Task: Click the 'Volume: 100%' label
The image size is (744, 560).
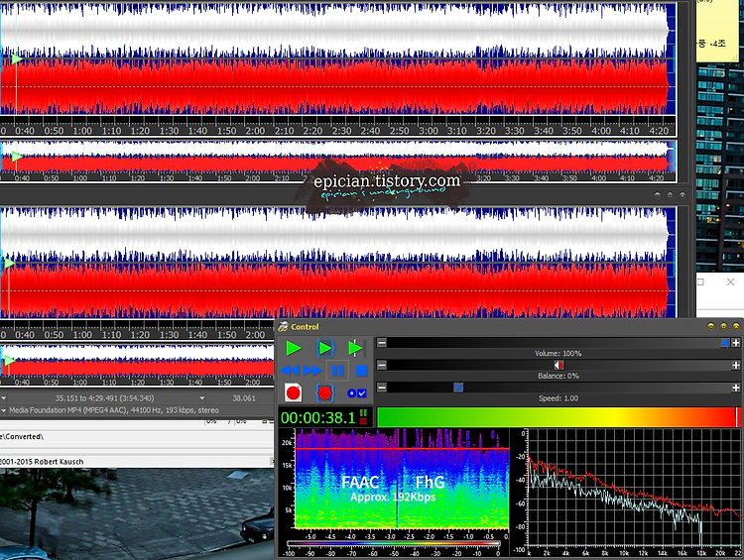Action: tap(558, 353)
